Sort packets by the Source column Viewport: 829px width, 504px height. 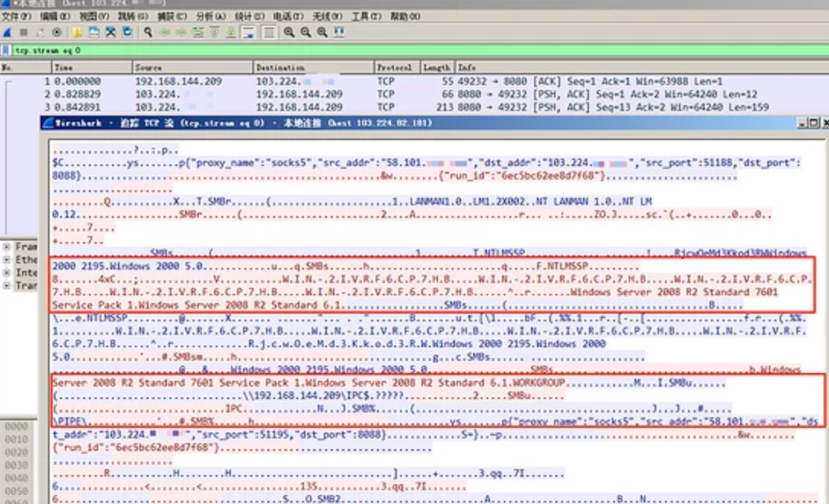[193, 68]
